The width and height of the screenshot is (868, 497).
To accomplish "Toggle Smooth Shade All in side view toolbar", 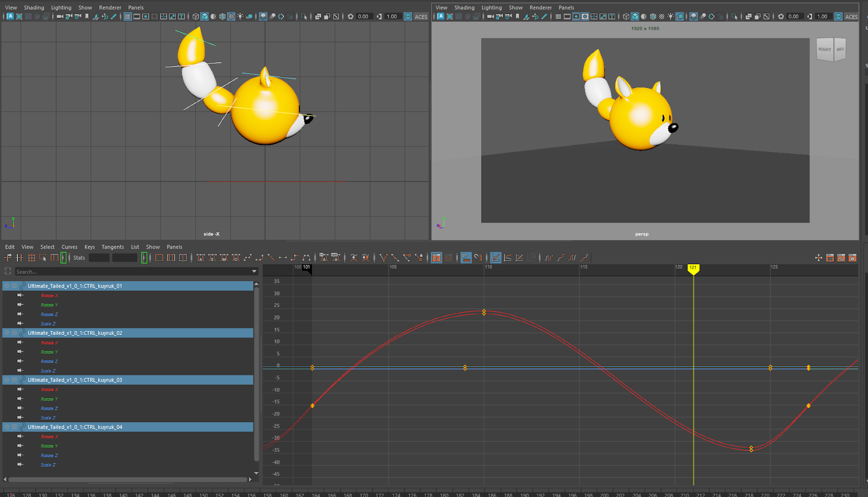I will coord(205,16).
